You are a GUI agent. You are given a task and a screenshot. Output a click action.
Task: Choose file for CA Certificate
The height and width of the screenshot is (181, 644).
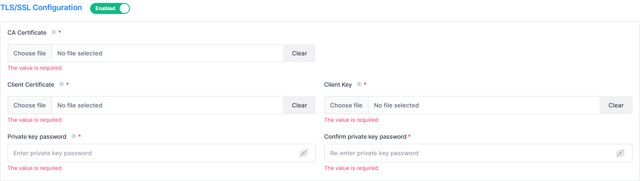pyautogui.click(x=30, y=53)
